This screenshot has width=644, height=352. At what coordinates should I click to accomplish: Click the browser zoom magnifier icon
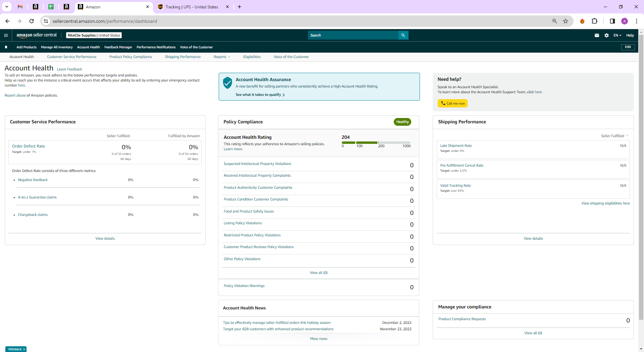554,21
